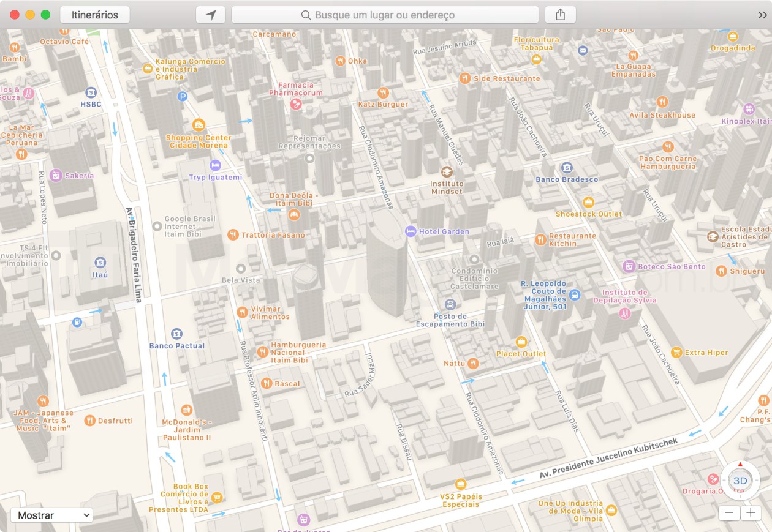Image resolution: width=772 pixels, height=532 pixels.
Task: Select Shopping Center Cidade Morena pin
Action: [199, 125]
